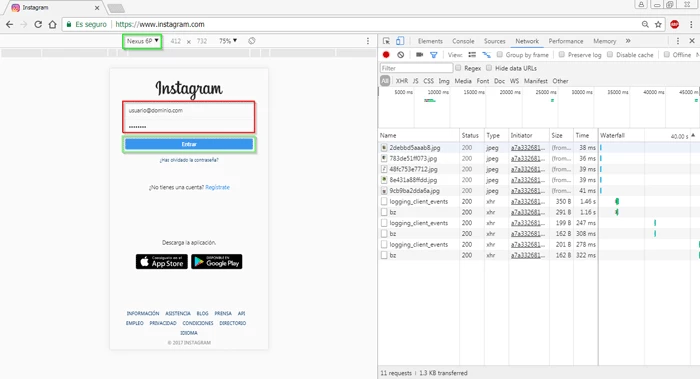
Task: Open the zoom magnifier in address bar
Action: click(x=645, y=25)
